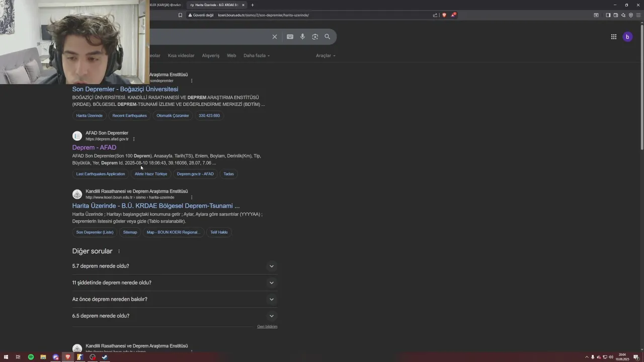The image size is (644, 362).
Task: Click the 'Afete Hazır Türkiye' chip
Action: pyautogui.click(x=151, y=174)
